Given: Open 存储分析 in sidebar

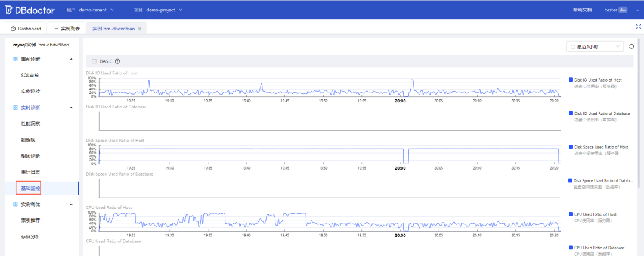Looking at the screenshot, I should [30, 236].
